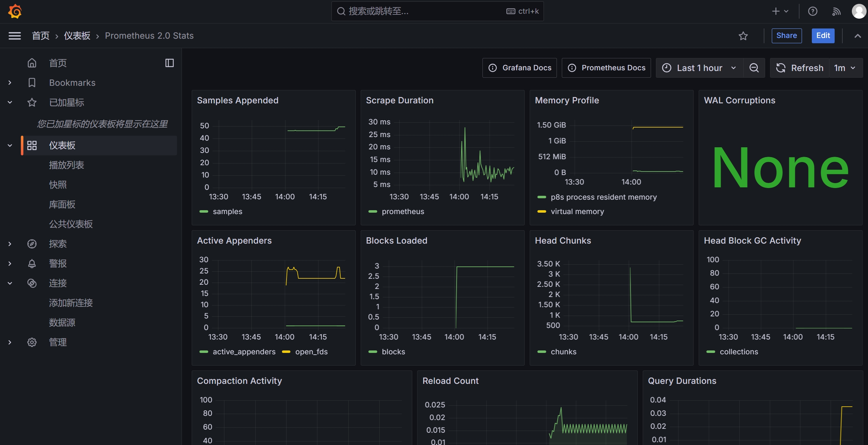Collapse the top toolbar with the chevron-up
Screen dimensions: 868x445
tap(857, 36)
